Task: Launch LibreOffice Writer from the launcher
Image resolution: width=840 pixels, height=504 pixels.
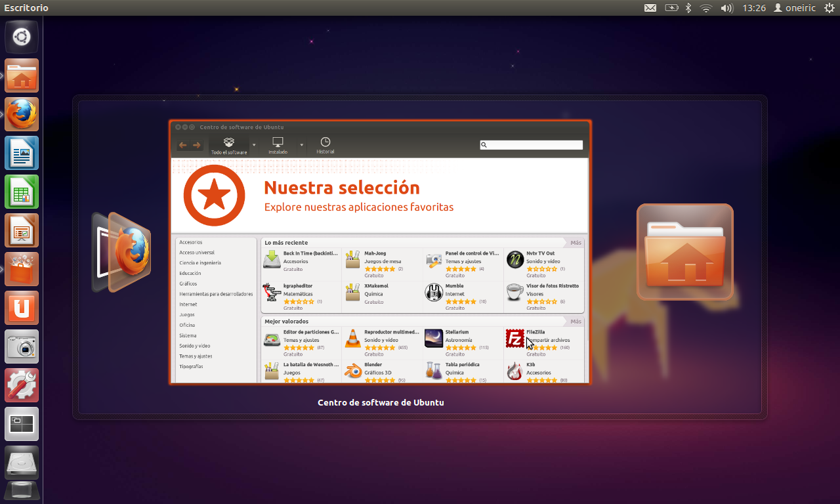Action: point(22,153)
